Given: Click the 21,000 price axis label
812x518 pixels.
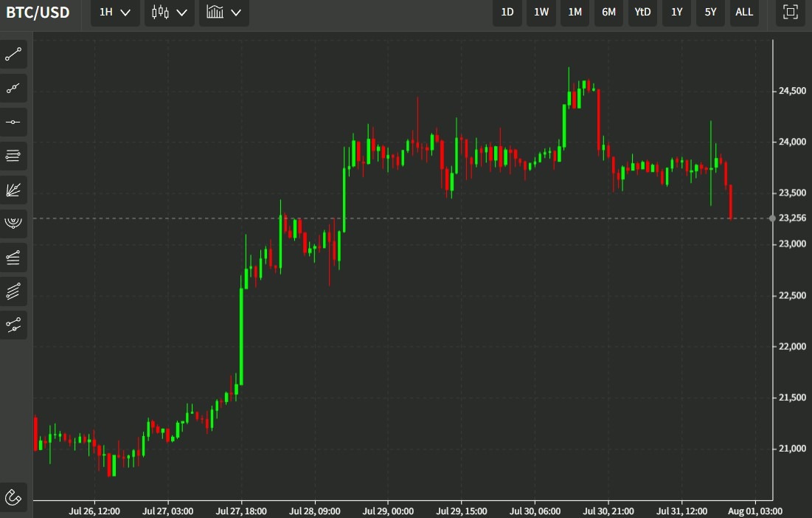Looking at the screenshot, I should click(792, 449).
